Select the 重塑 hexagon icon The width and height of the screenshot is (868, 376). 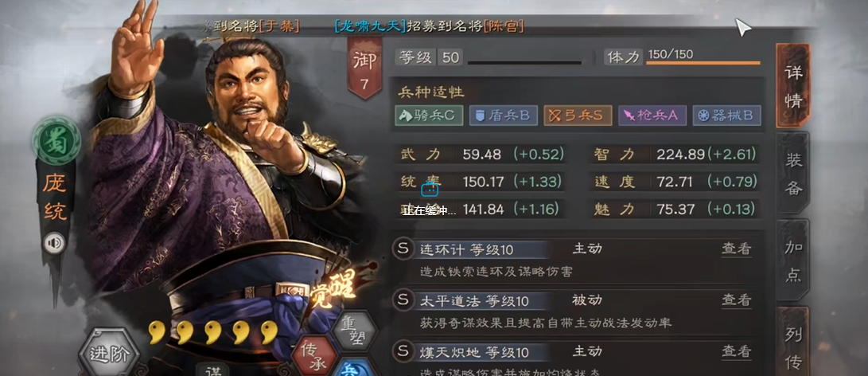[355, 331]
